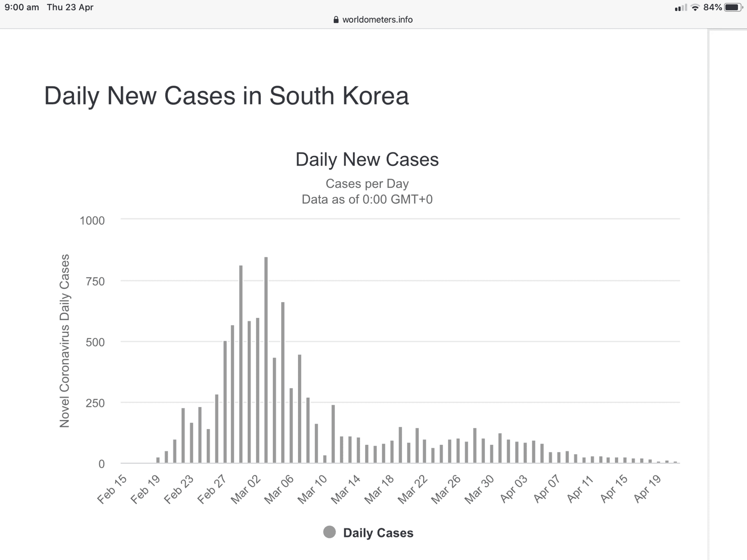Click the Daily New Cases chart title
This screenshot has height=560, width=747.
(x=367, y=160)
